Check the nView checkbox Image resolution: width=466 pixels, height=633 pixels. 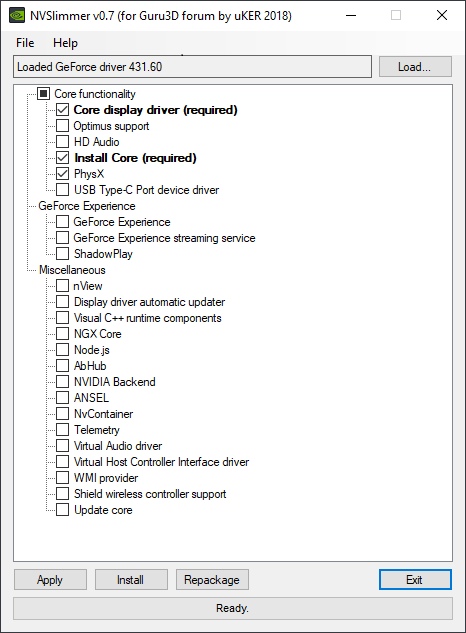tap(62, 286)
